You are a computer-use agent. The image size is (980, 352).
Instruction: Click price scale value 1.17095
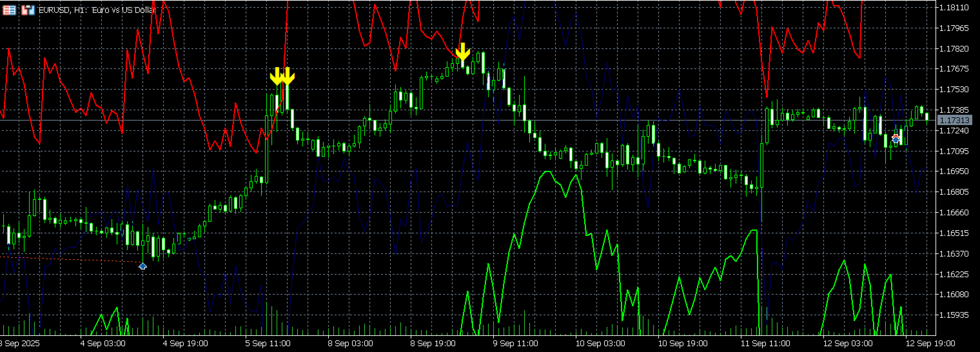pyautogui.click(x=955, y=152)
